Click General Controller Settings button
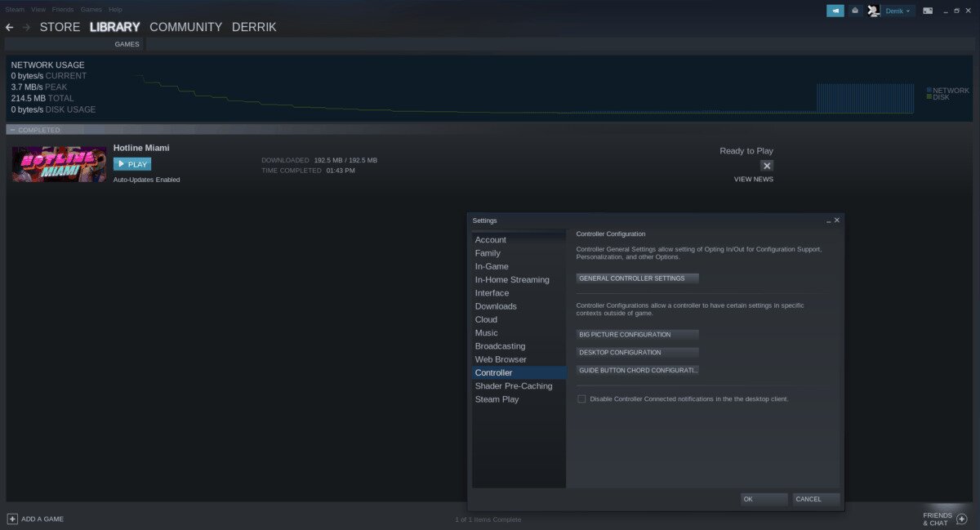Screen dimensions: 980x530 coord(638,278)
